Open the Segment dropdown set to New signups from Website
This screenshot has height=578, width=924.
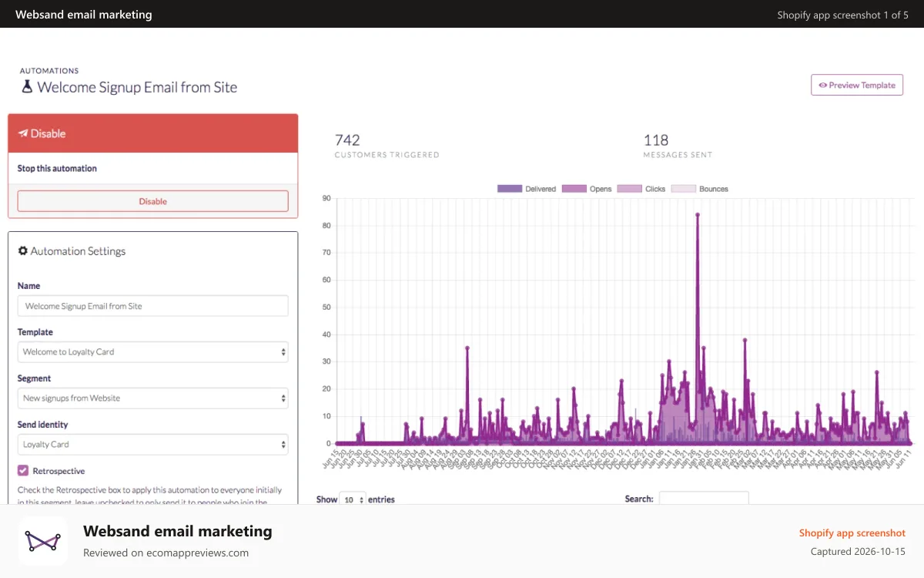click(x=153, y=398)
